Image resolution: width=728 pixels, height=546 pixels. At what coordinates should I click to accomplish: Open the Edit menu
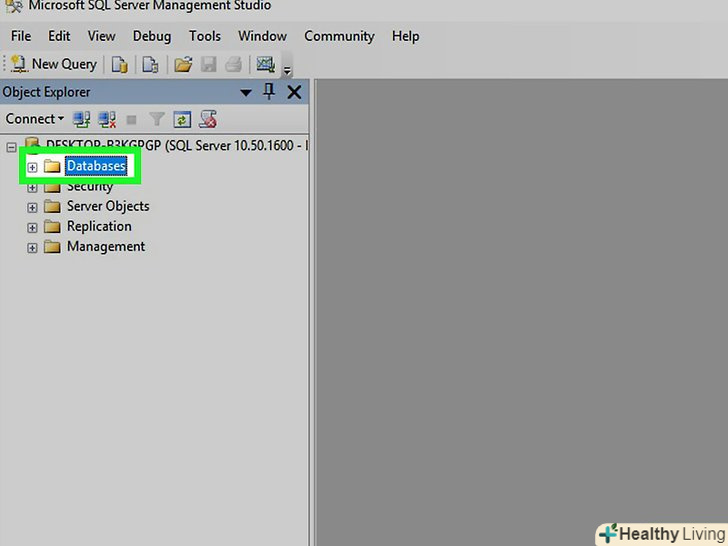coord(59,36)
